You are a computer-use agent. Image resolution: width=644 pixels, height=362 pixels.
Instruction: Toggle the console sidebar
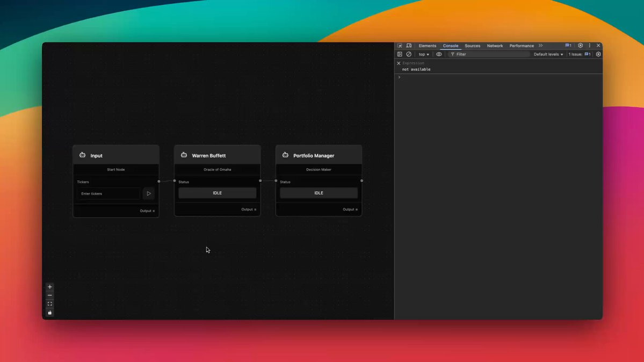click(400, 54)
